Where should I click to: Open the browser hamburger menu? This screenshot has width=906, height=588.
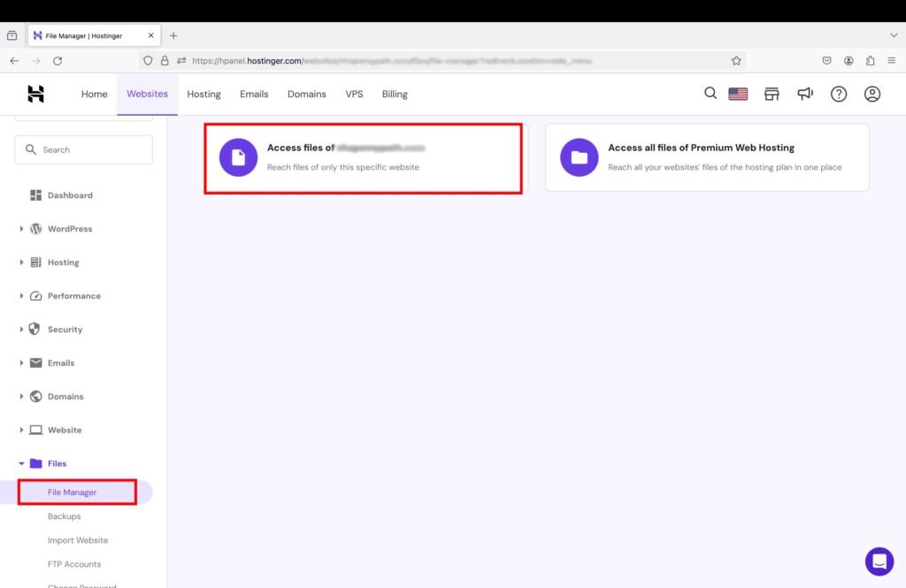pyautogui.click(x=892, y=61)
